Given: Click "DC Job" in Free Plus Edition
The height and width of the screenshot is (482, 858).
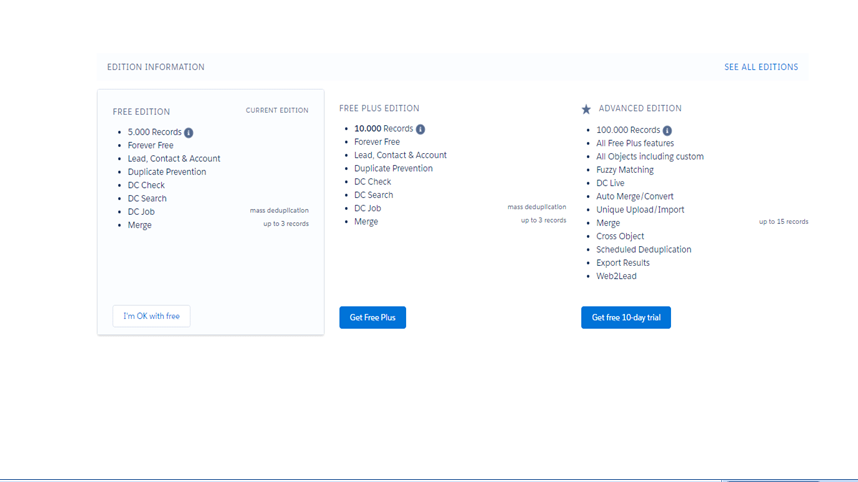Looking at the screenshot, I should tap(368, 208).
